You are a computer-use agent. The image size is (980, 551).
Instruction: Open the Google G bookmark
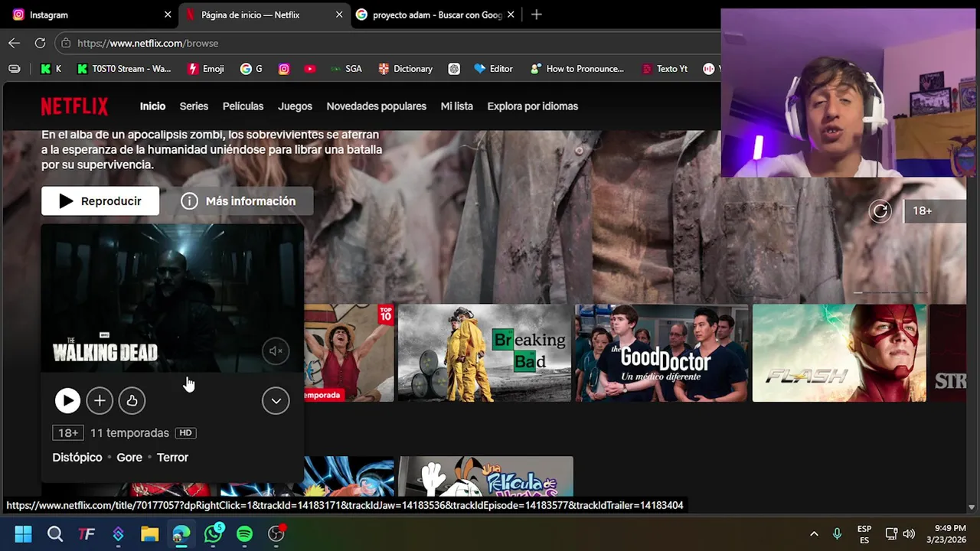pyautogui.click(x=251, y=69)
